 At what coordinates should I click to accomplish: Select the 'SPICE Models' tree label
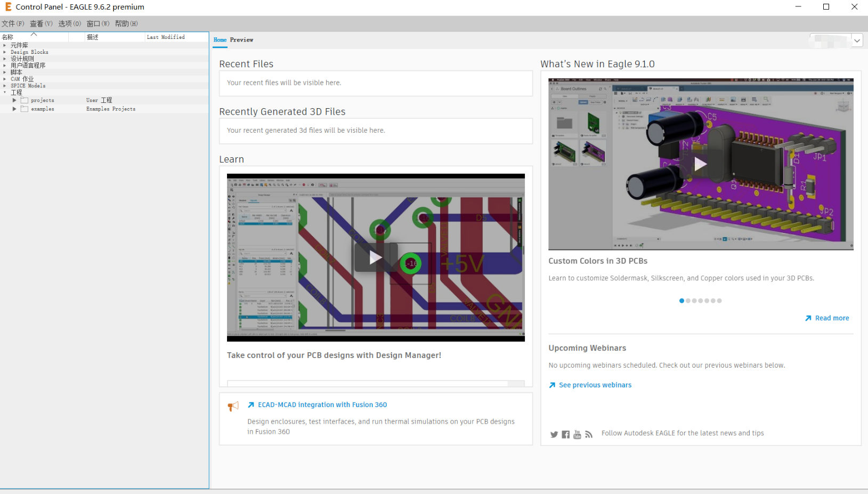coord(28,86)
